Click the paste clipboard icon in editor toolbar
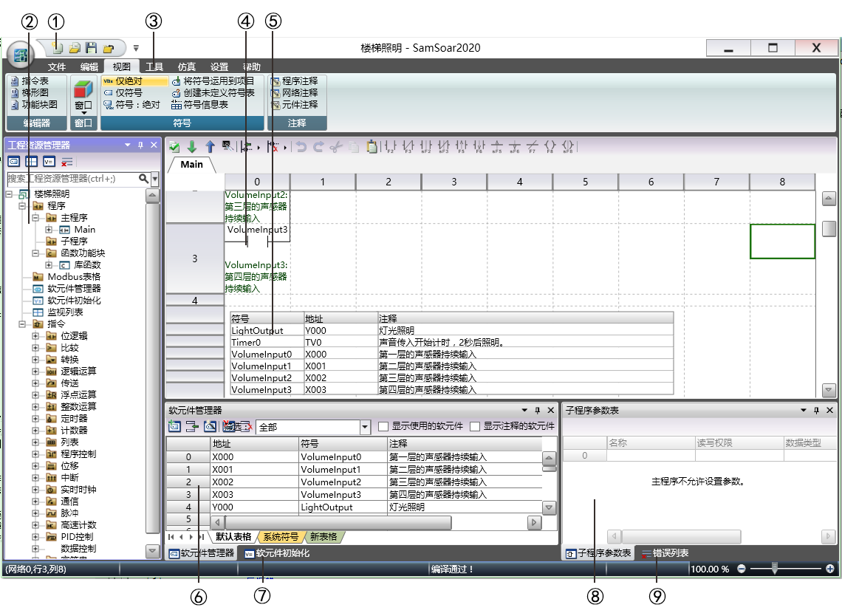 point(372,147)
